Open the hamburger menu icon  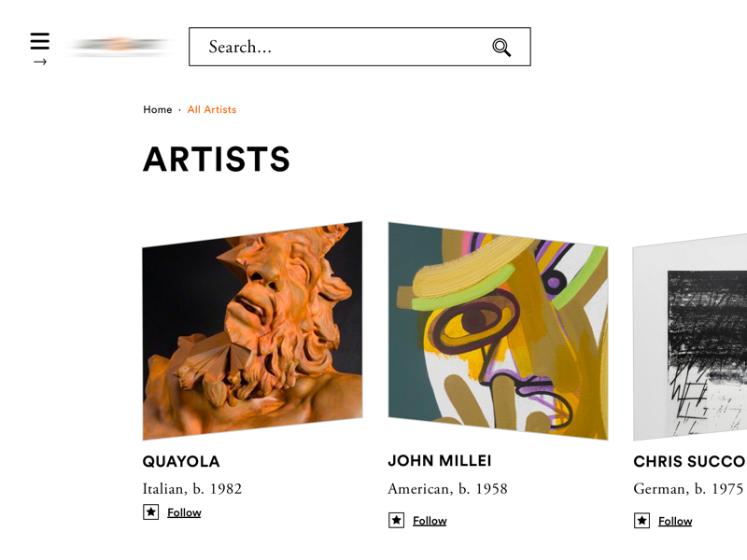pos(39,41)
